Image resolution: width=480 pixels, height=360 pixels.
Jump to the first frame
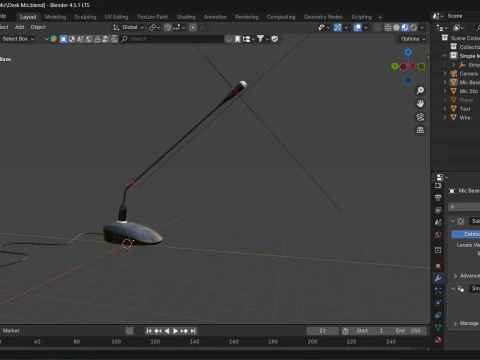pyautogui.click(x=149, y=331)
